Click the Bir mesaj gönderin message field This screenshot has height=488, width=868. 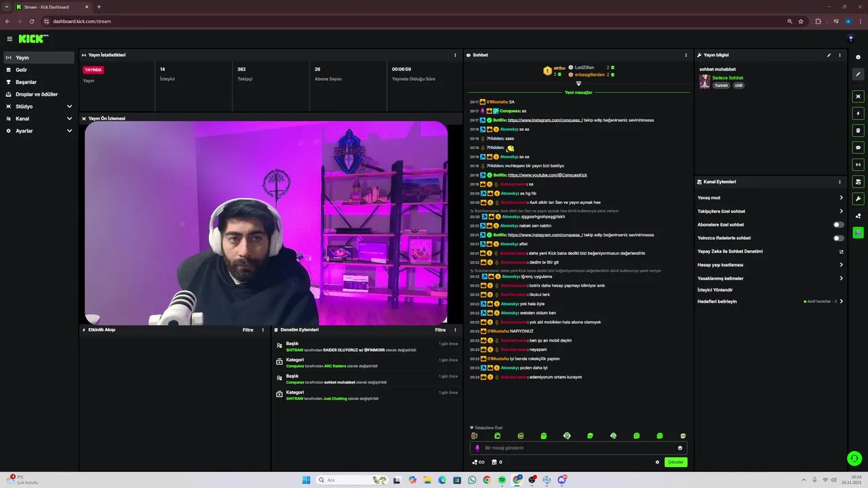coord(578,448)
